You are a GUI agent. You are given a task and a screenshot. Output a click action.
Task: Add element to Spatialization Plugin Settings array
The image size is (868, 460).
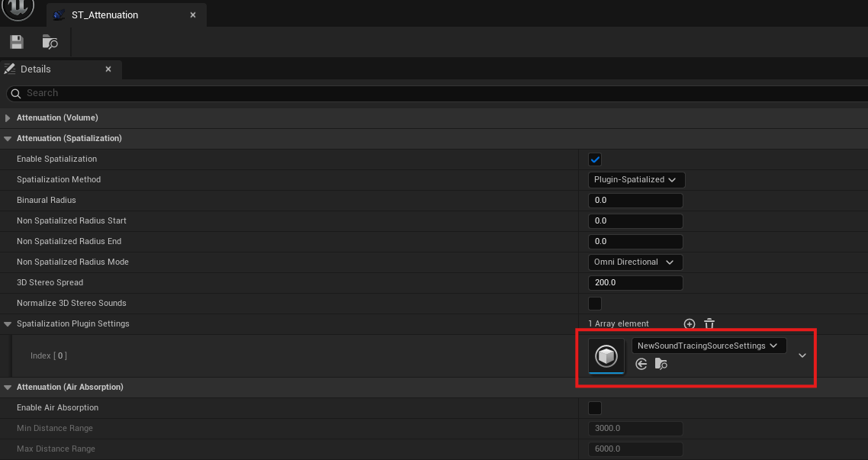click(690, 323)
